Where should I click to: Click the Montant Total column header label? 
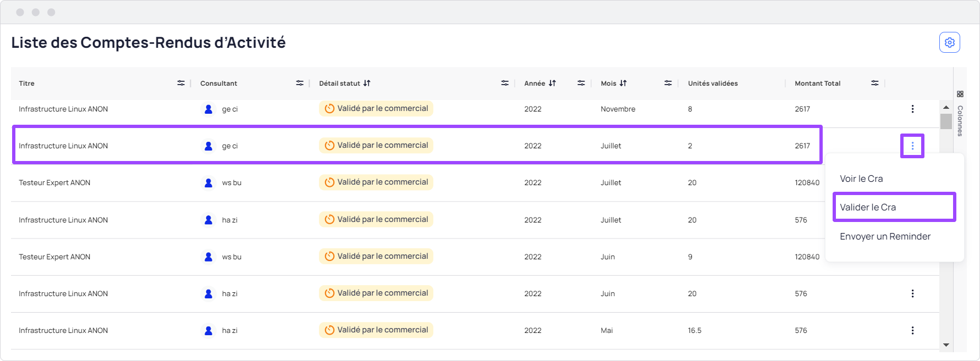817,84
